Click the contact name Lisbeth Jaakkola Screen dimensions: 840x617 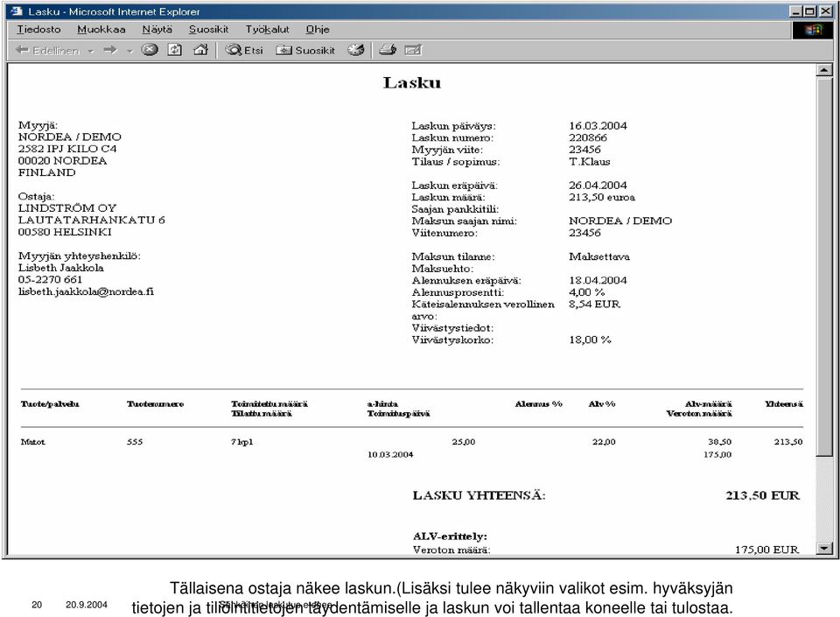[x=61, y=268]
